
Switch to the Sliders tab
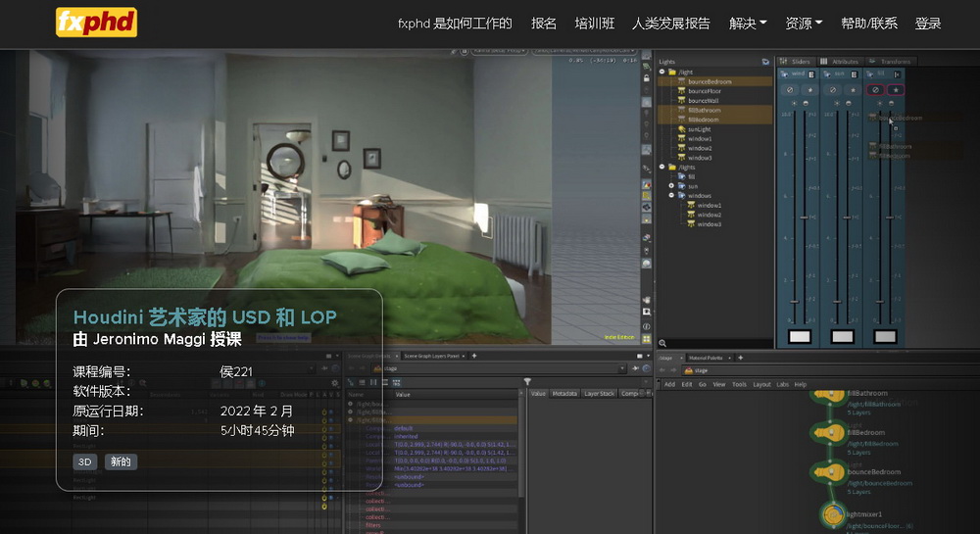(x=796, y=61)
